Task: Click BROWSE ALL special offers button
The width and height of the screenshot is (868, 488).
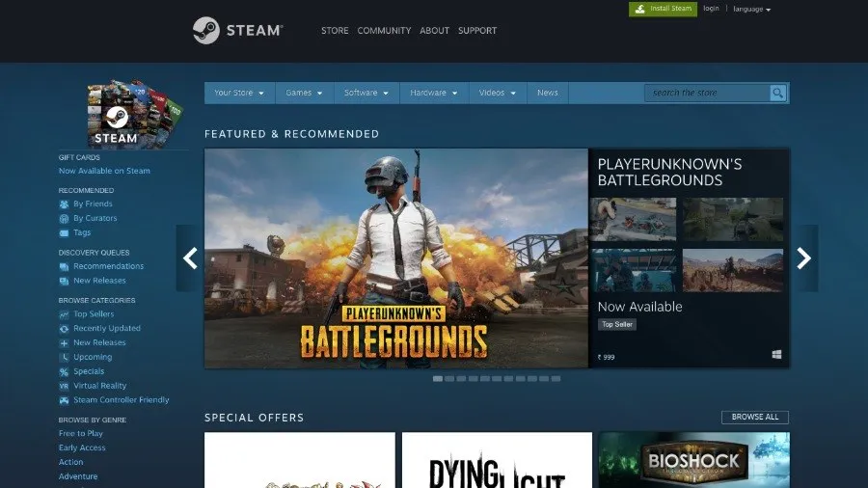Action: tap(755, 418)
